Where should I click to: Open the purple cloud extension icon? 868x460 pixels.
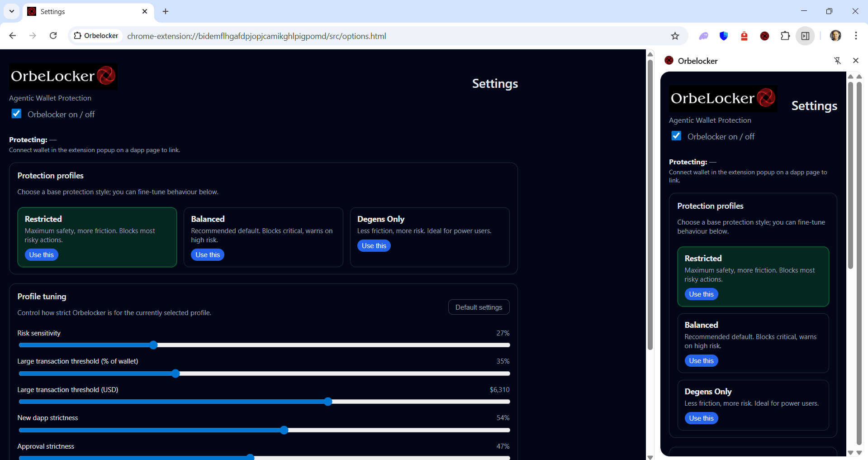[x=703, y=36]
